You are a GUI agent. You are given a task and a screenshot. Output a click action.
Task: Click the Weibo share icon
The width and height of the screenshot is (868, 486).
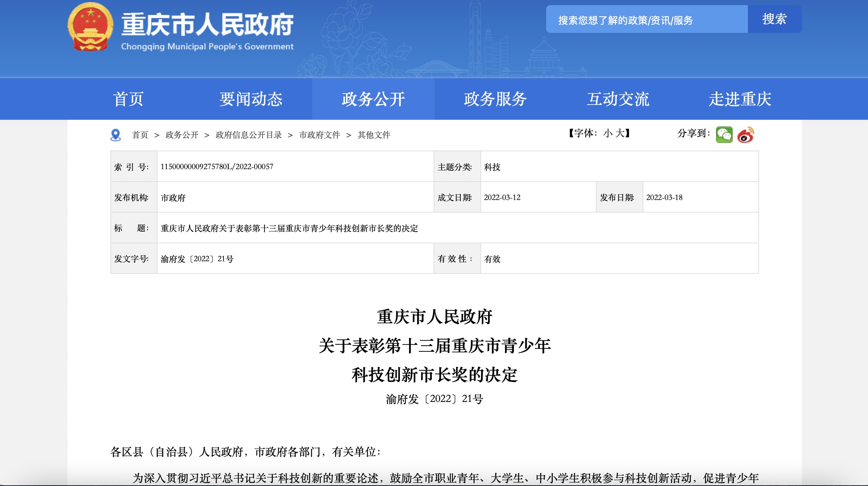(745, 135)
